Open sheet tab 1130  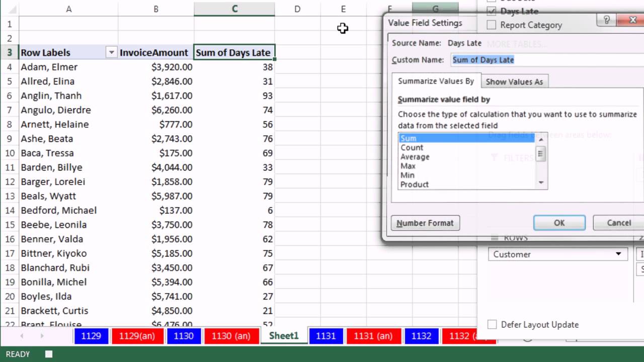[184, 336]
